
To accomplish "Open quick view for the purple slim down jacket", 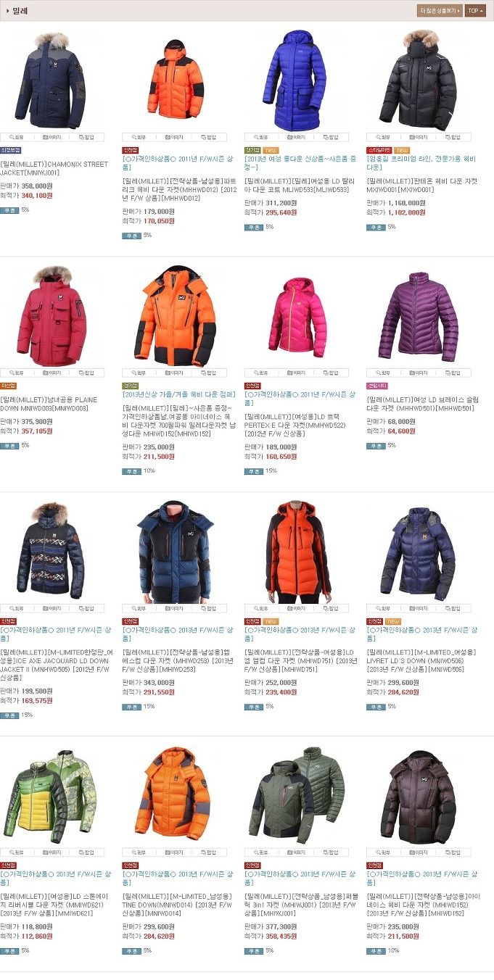I will coord(383,373).
